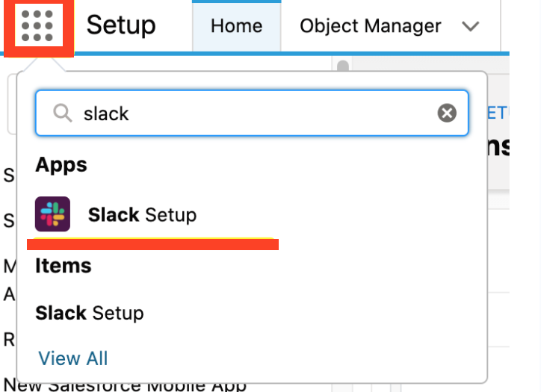Viewport: 541px width, 392px height.
Task: Clear the slack search with X icon
Action: [x=447, y=113]
